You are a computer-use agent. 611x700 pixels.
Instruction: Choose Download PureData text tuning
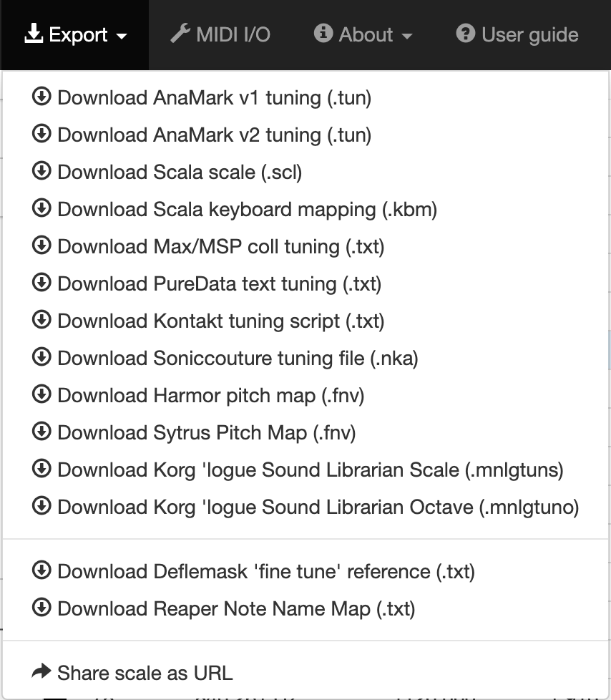tap(219, 283)
